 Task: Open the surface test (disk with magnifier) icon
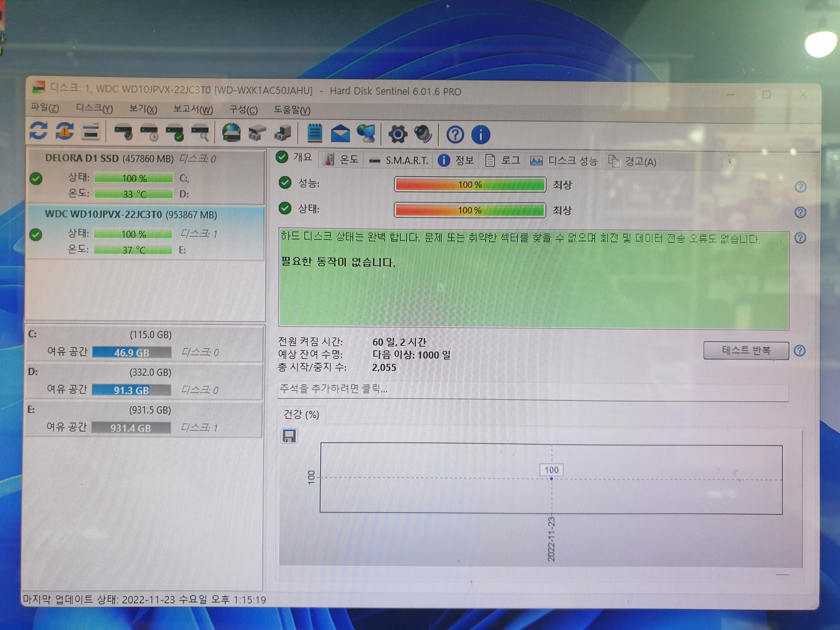coord(200,133)
